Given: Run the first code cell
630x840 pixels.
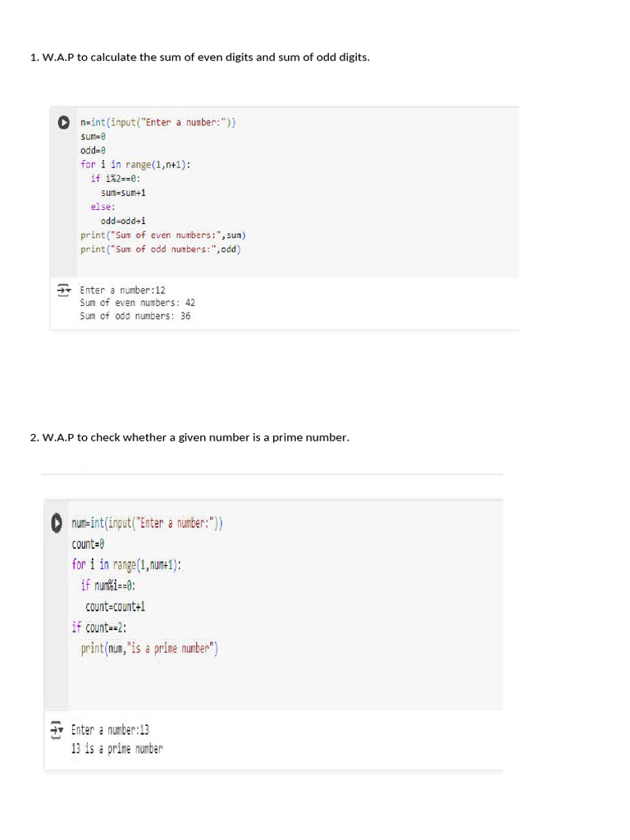Looking at the screenshot, I should click(64, 122).
